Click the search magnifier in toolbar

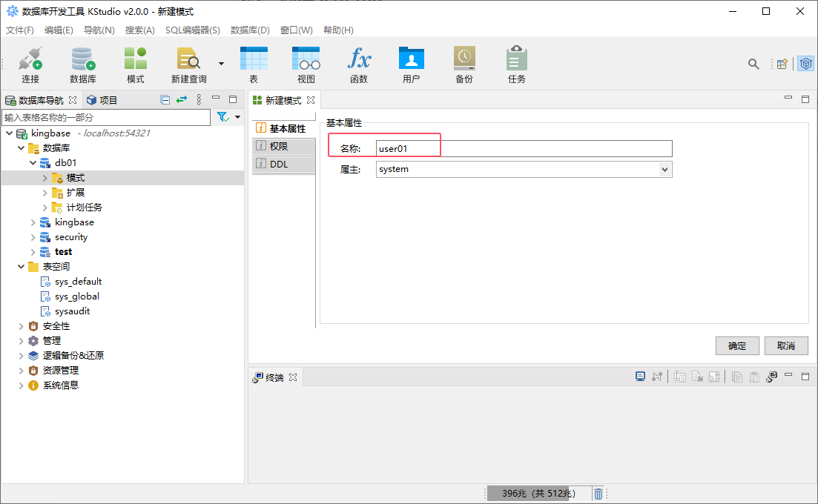(x=753, y=64)
